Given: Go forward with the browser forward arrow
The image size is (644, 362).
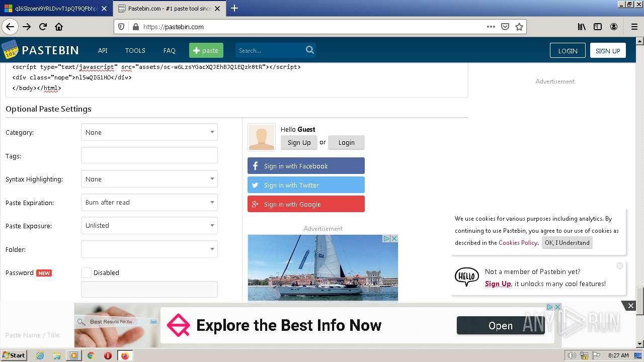Looking at the screenshot, I should (x=27, y=27).
